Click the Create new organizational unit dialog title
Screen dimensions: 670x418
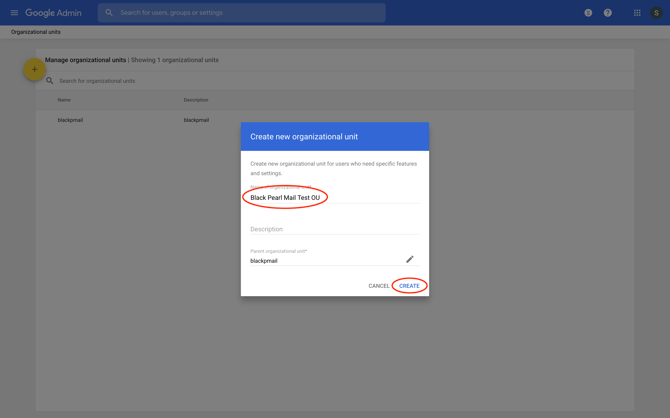coord(304,137)
